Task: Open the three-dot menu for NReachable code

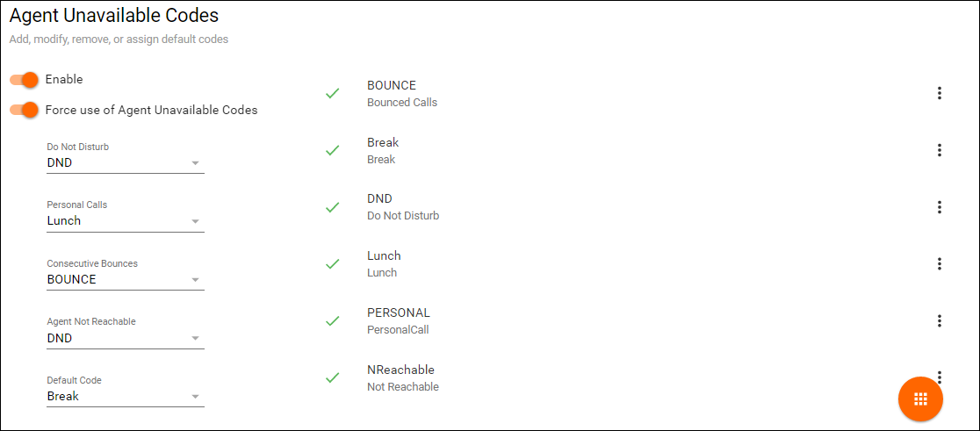Action: point(939,377)
